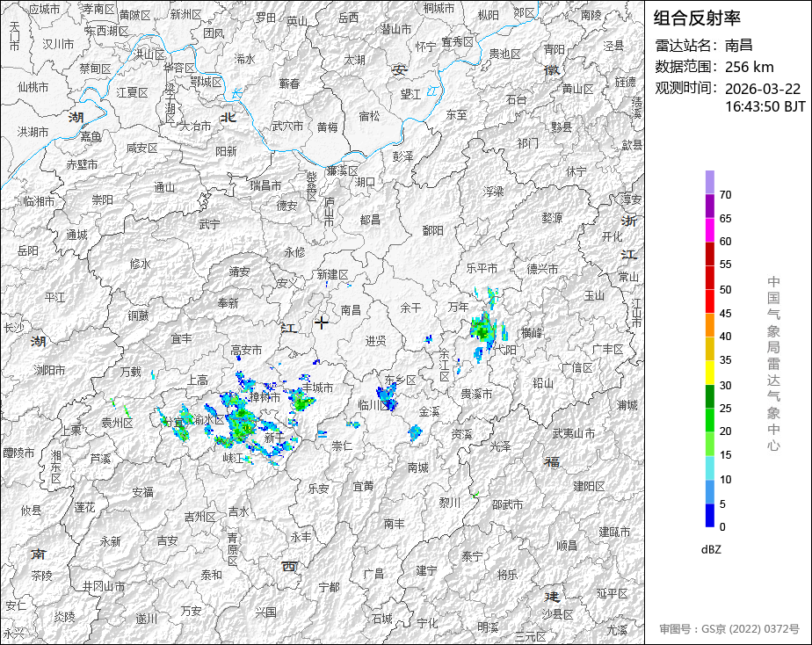Screen dimensions: 812x645
Task: Click the magenta 60–65 dBZ legend swatch
Action: pos(709,230)
